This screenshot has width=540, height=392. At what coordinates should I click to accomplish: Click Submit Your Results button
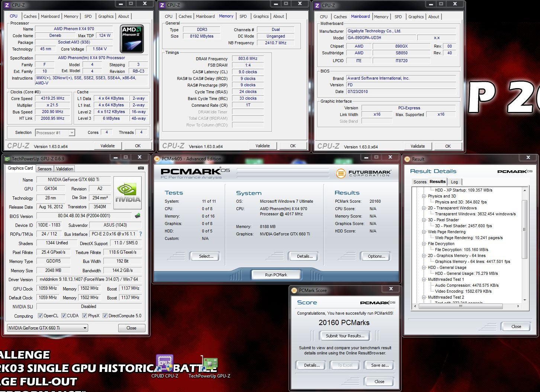345,336
